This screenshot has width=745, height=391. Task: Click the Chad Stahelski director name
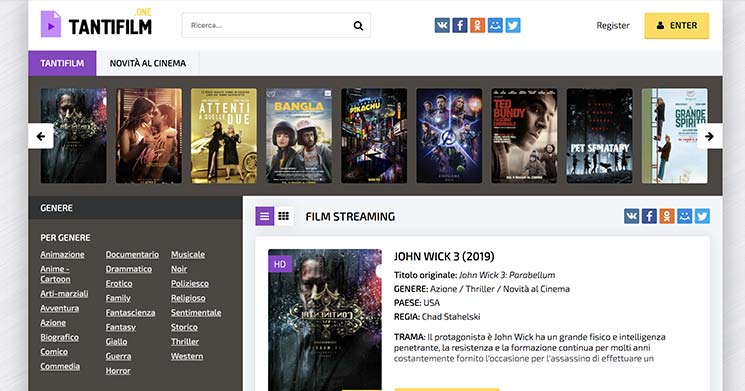451,317
